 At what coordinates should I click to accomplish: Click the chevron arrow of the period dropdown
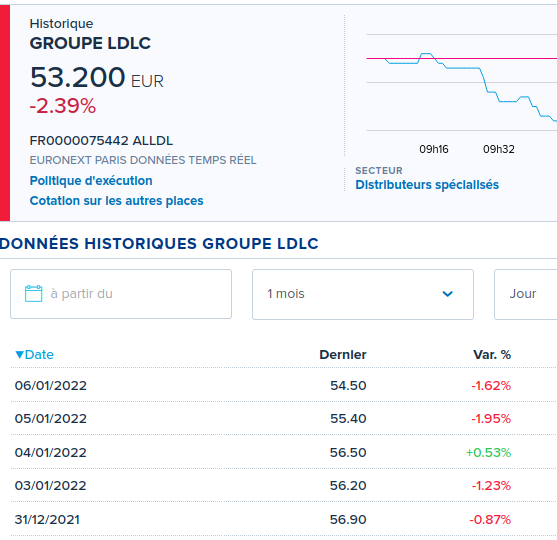click(447, 294)
